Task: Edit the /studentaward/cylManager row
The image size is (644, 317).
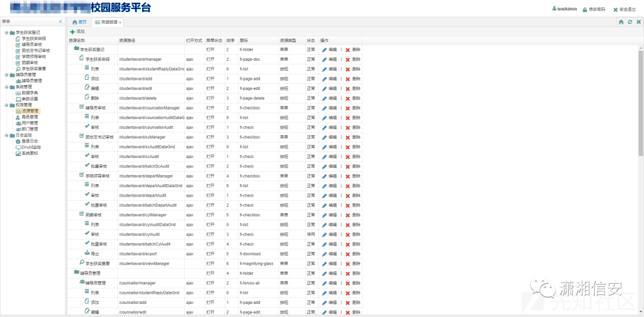Action: point(329,215)
